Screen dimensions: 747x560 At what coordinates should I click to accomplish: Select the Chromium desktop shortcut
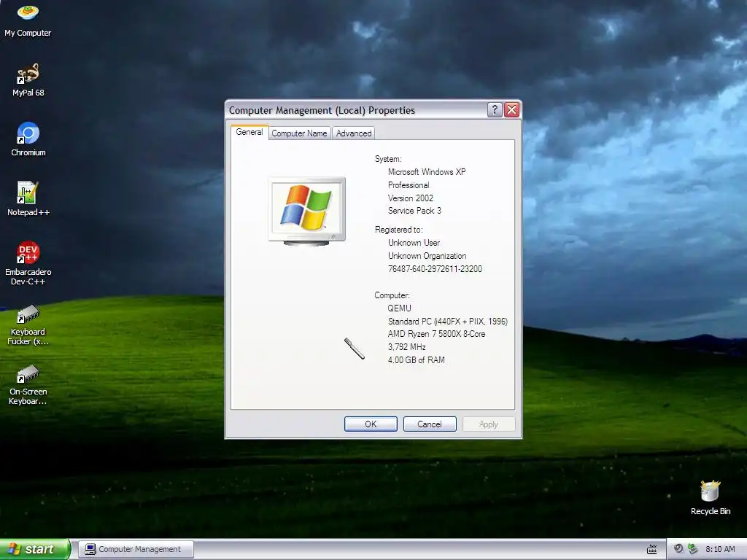pos(28,139)
